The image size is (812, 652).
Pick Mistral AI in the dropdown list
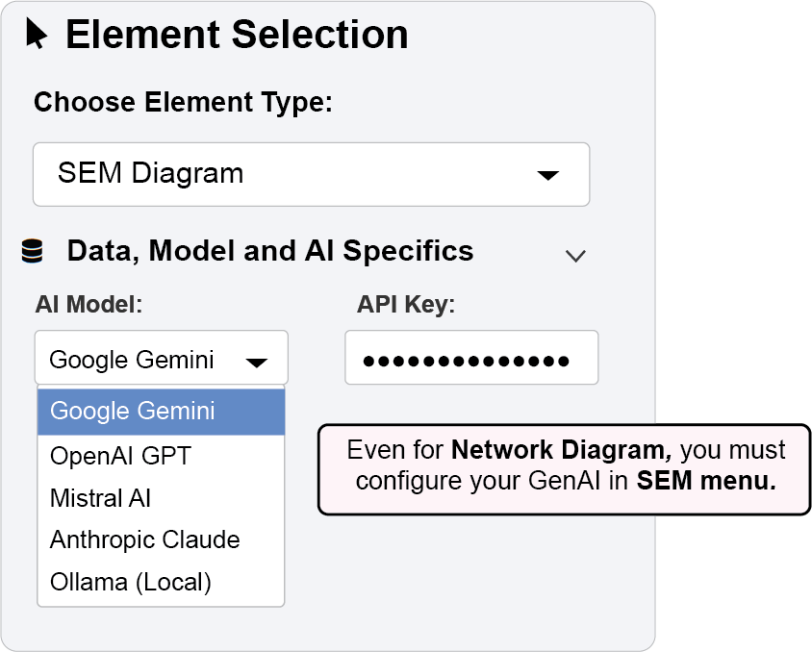(101, 498)
